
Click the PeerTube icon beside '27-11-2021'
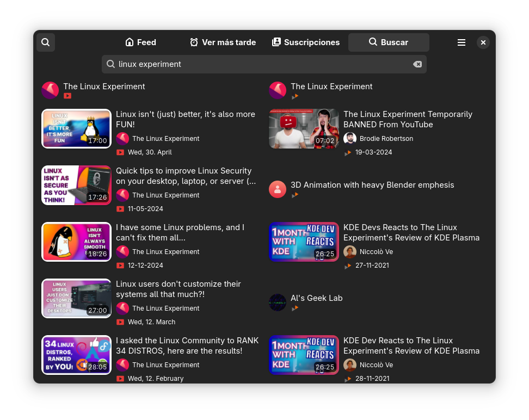[347, 266]
